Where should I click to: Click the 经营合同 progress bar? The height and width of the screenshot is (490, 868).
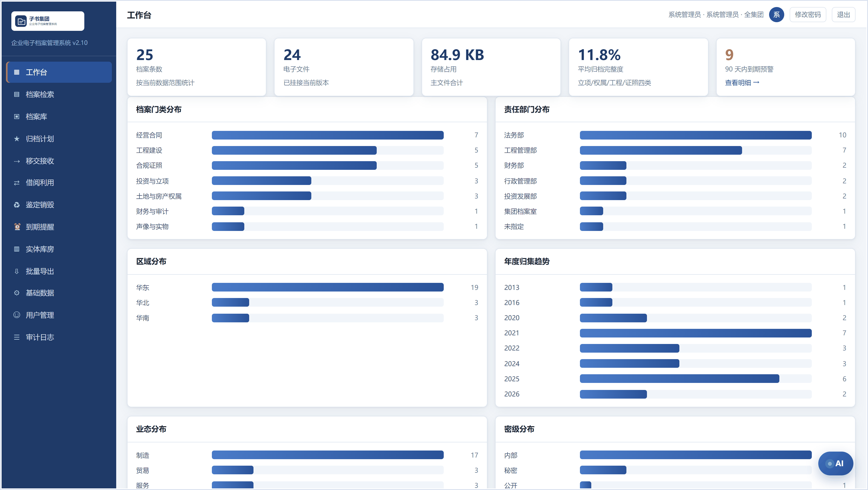coord(328,135)
